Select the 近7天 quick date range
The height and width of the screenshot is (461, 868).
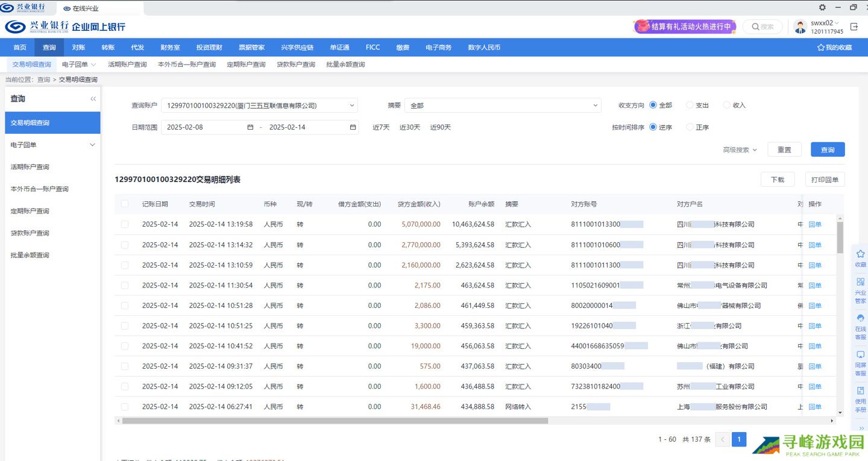pos(381,127)
